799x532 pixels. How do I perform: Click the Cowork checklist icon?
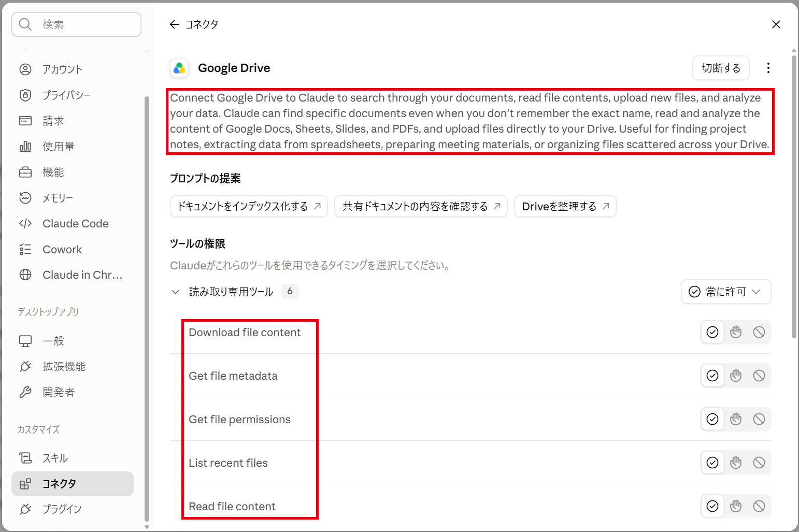point(25,249)
